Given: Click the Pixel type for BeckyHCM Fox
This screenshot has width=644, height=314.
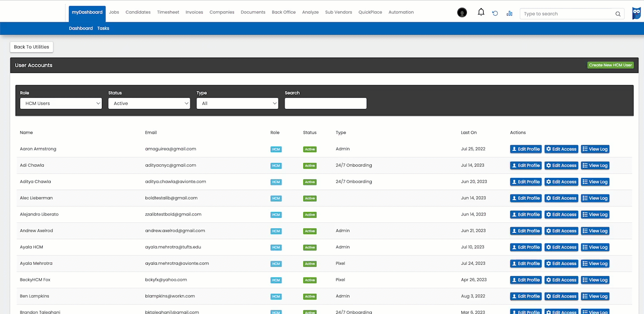Looking at the screenshot, I should pos(340,280).
